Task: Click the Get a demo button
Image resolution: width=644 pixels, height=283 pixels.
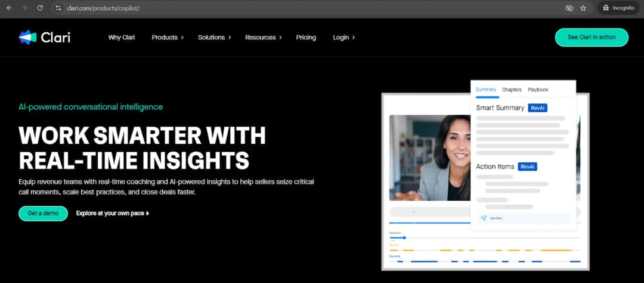Action: pos(43,214)
